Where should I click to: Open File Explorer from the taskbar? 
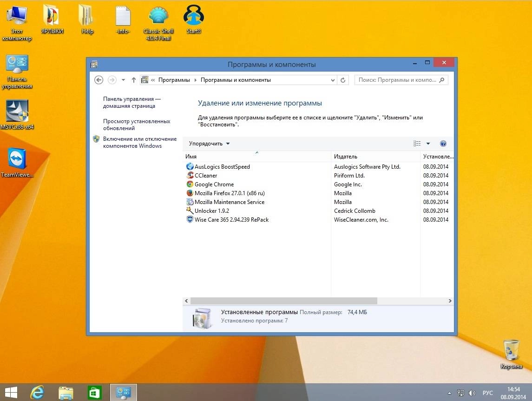coord(66,393)
